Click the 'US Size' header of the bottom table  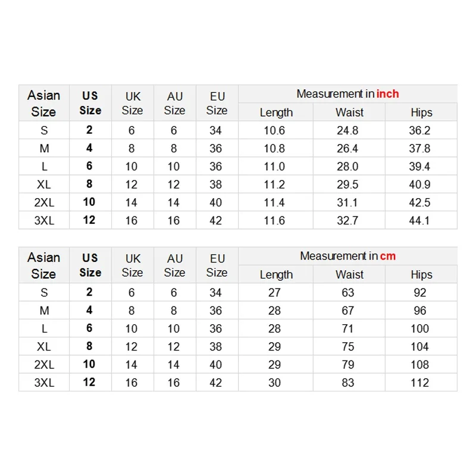[x=90, y=265]
